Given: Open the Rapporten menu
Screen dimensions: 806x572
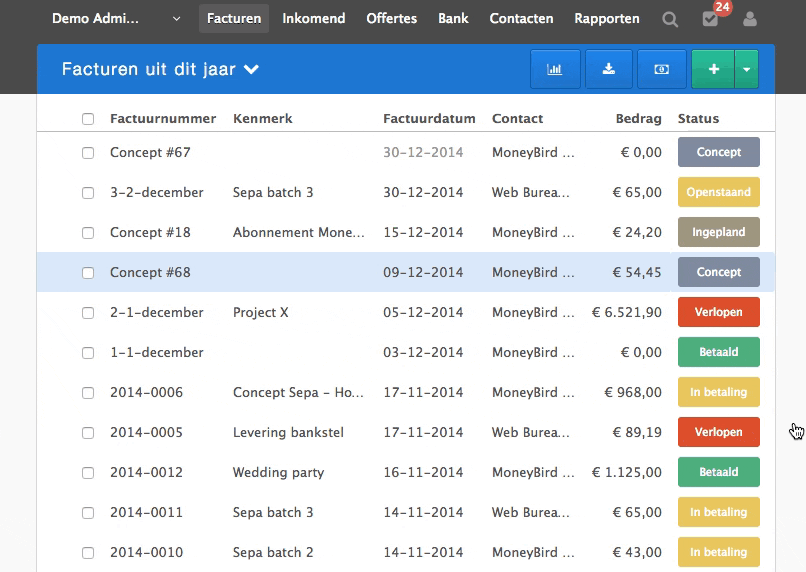Looking at the screenshot, I should (x=607, y=19).
